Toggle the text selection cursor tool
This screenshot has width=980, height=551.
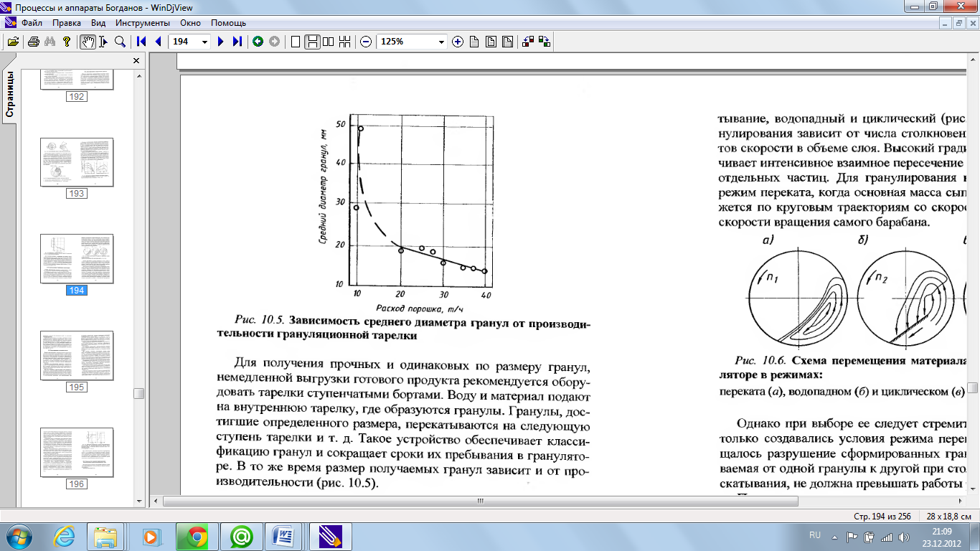104,42
